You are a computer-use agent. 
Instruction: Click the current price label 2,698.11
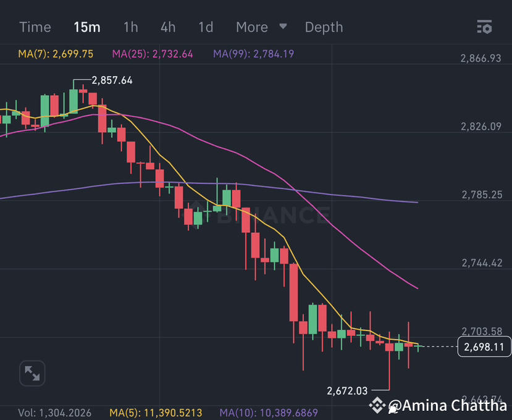(484, 347)
